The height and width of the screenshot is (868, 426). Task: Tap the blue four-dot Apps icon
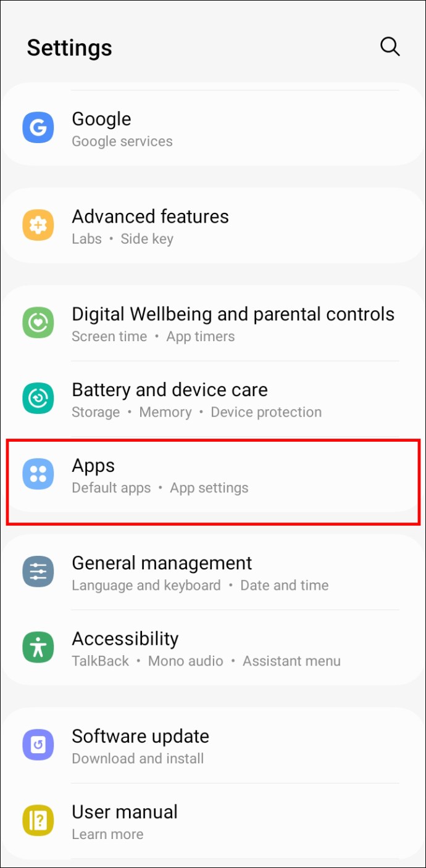point(38,474)
